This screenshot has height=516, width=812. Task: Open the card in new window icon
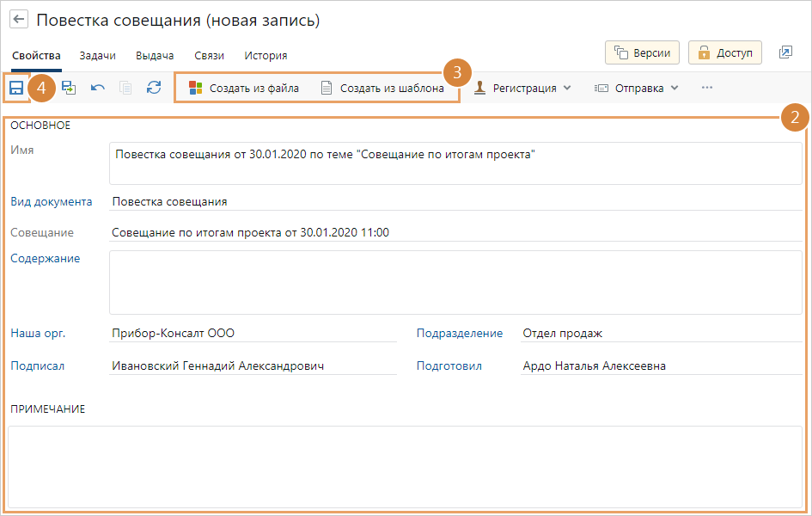(x=785, y=52)
